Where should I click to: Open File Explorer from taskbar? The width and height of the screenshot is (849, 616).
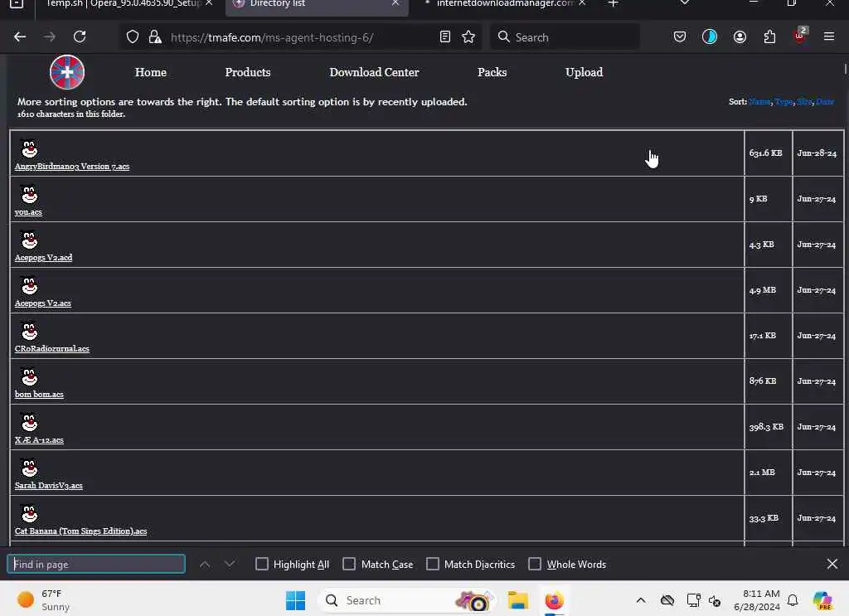[518, 600]
